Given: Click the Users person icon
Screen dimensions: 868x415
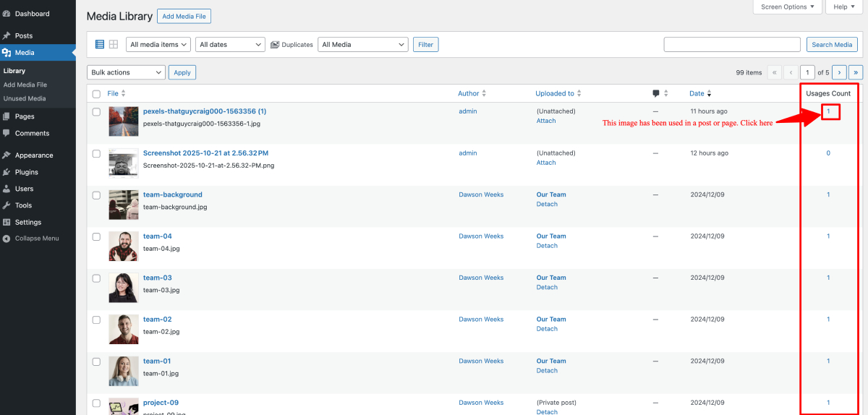Looking at the screenshot, I should (x=7, y=189).
